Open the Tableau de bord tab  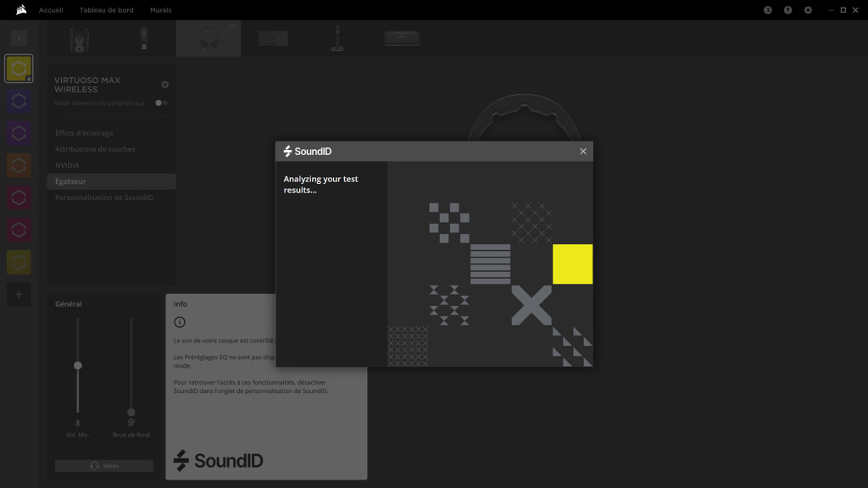pyautogui.click(x=106, y=10)
